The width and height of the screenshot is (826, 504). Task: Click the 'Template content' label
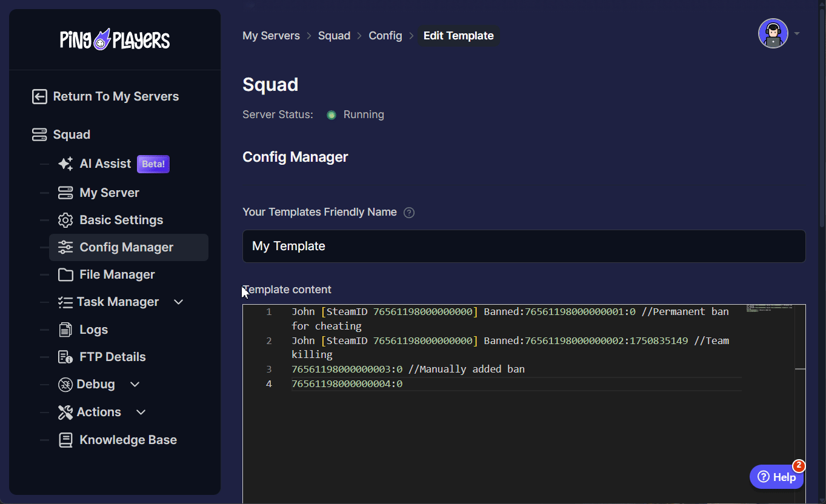(287, 290)
